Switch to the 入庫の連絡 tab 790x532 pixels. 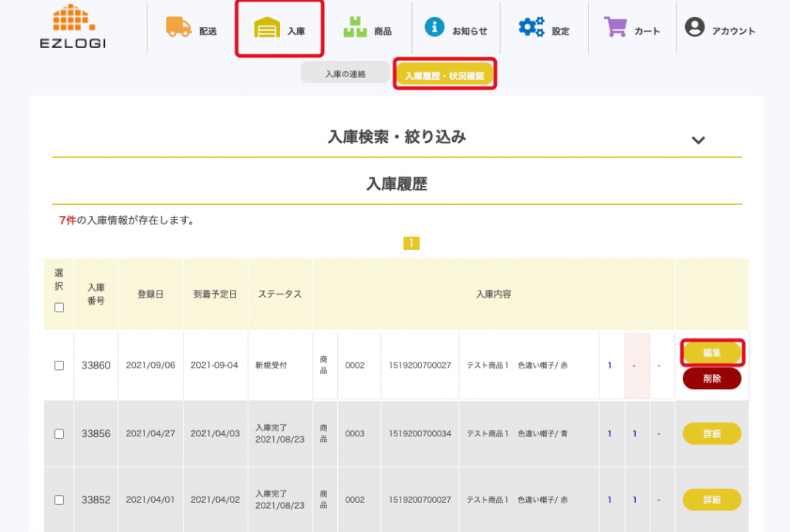pyautogui.click(x=345, y=74)
